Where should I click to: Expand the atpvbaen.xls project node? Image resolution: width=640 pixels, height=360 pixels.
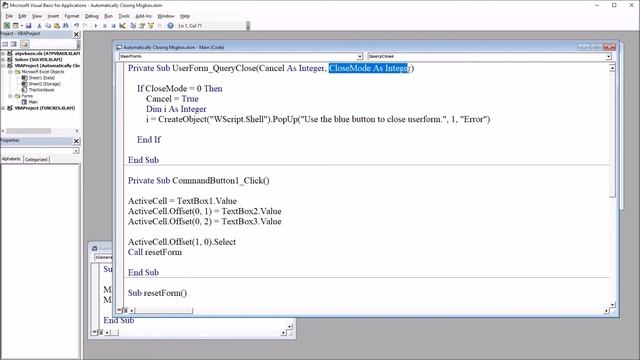click(x=3, y=53)
